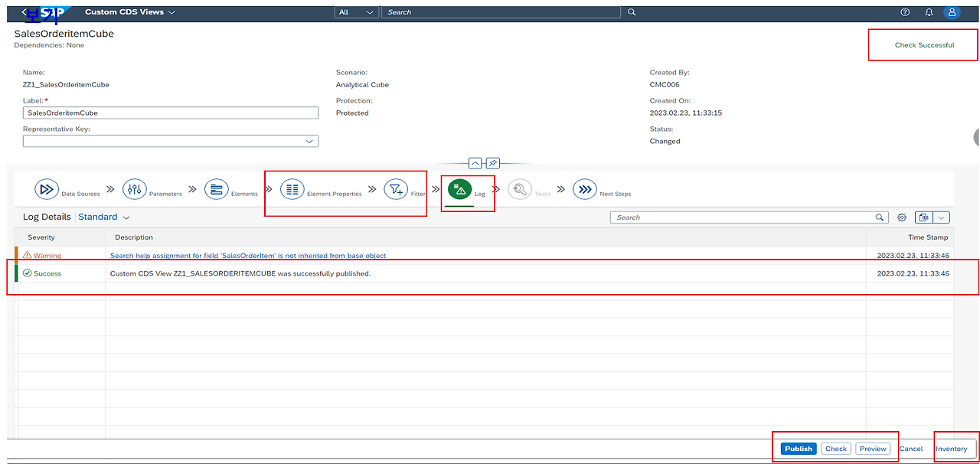
Task: Select the green Log step icon
Action: tap(459, 189)
